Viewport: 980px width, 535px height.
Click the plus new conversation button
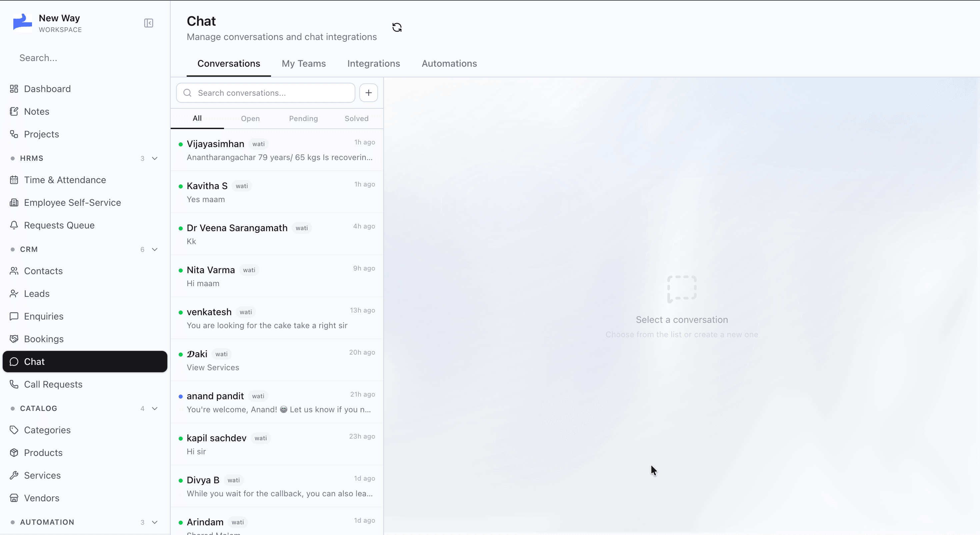click(368, 93)
